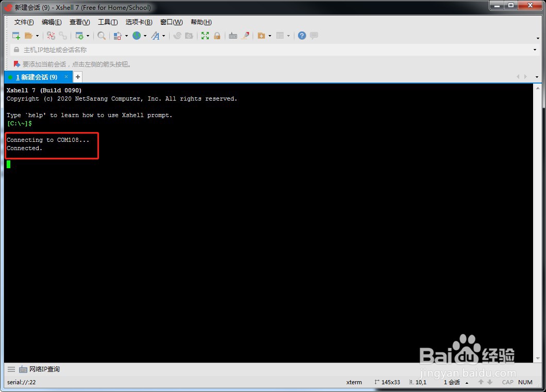Click the color scheme icon
Image resolution: width=546 pixels, height=392 pixels.
pos(118,36)
